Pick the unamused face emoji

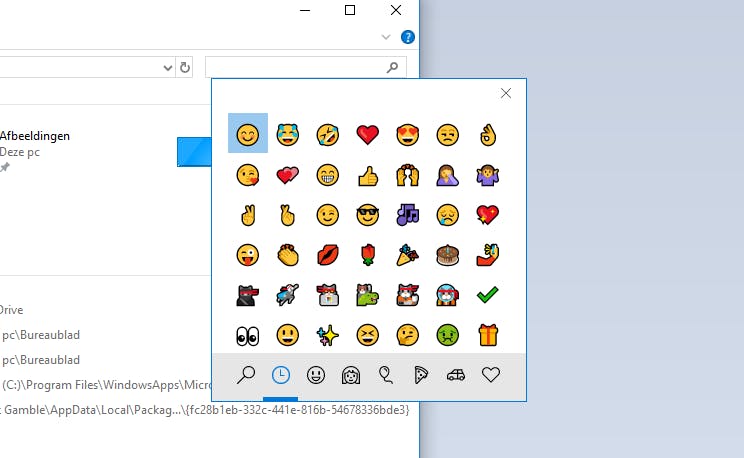click(447, 135)
